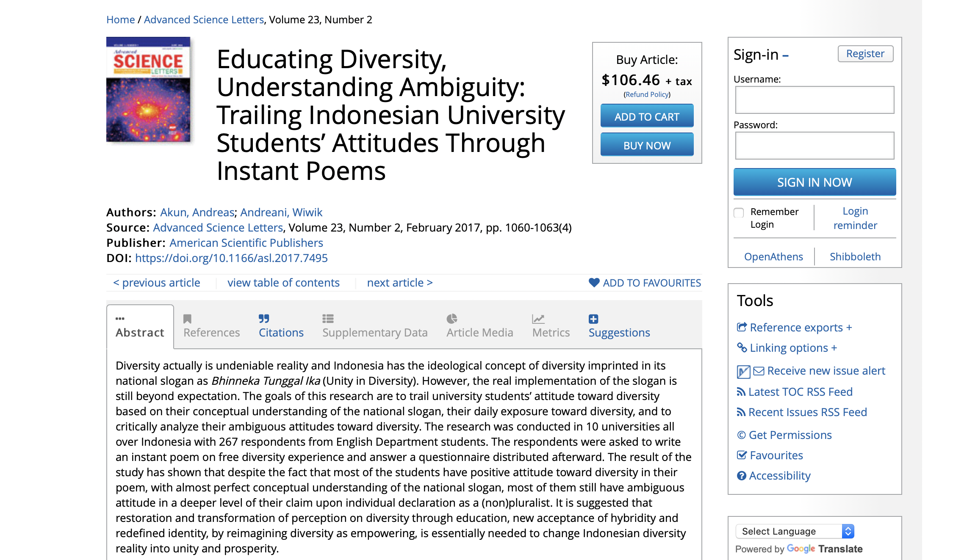Click the Advanced Science Letters cover thumbnail
Viewport: 953px width, 560px height.
pos(148,89)
